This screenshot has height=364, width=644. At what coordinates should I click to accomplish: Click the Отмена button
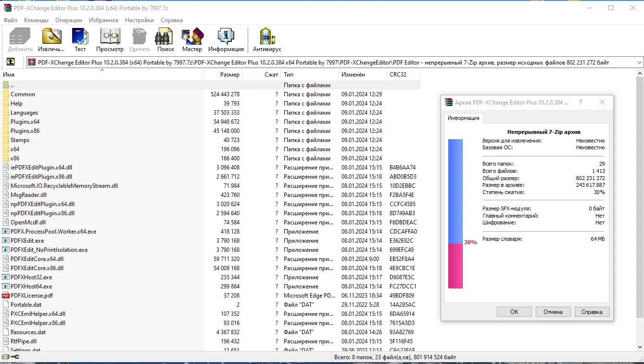pos(553,312)
